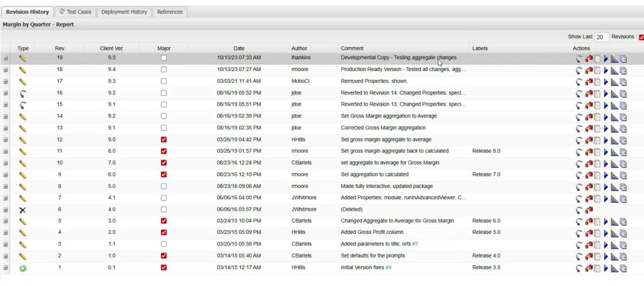
Task: Uncheck the Major checkbox for revision 11
Action: (164, 151)
